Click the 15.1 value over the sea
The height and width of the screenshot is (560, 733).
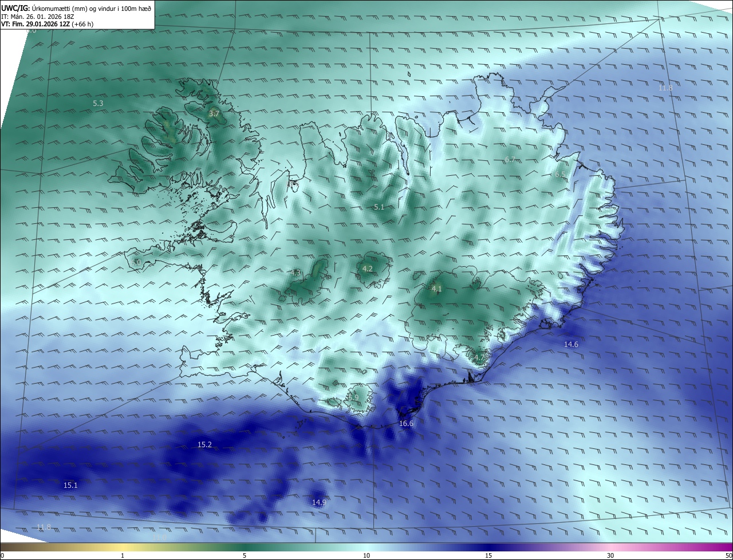coord(70,485)
